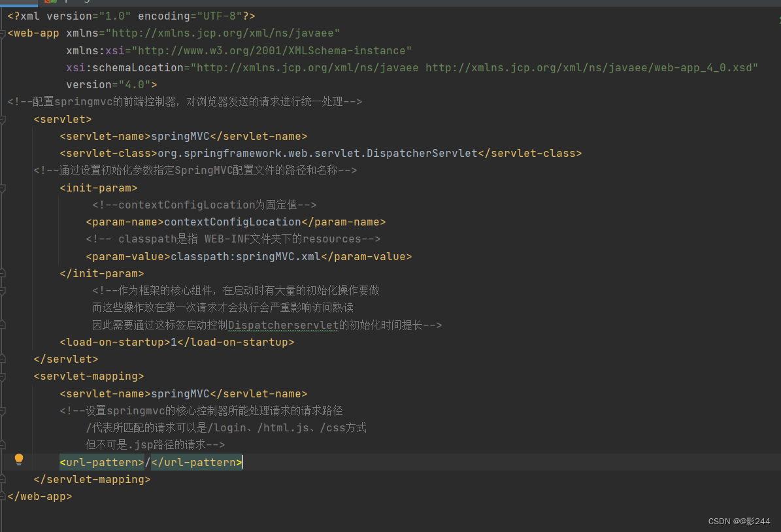Image resolution: width=781 pixels, height=532 pixels.
Task: Click the closing url-pattern tag
Action: tap(197, 462)
